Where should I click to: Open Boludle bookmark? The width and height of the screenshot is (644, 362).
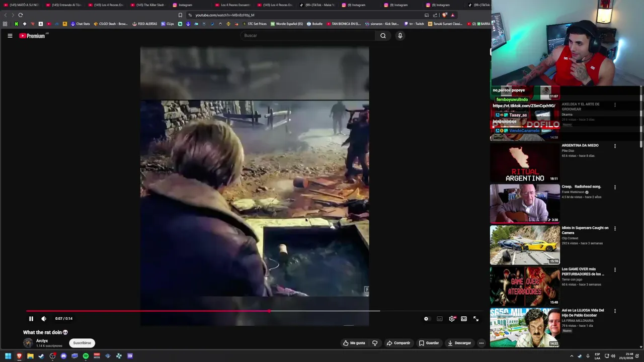click(x=314, y=24)
